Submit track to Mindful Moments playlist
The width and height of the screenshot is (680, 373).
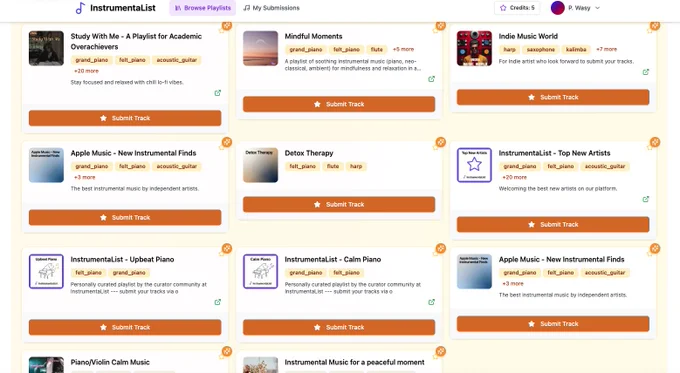[x=339, y=104]
